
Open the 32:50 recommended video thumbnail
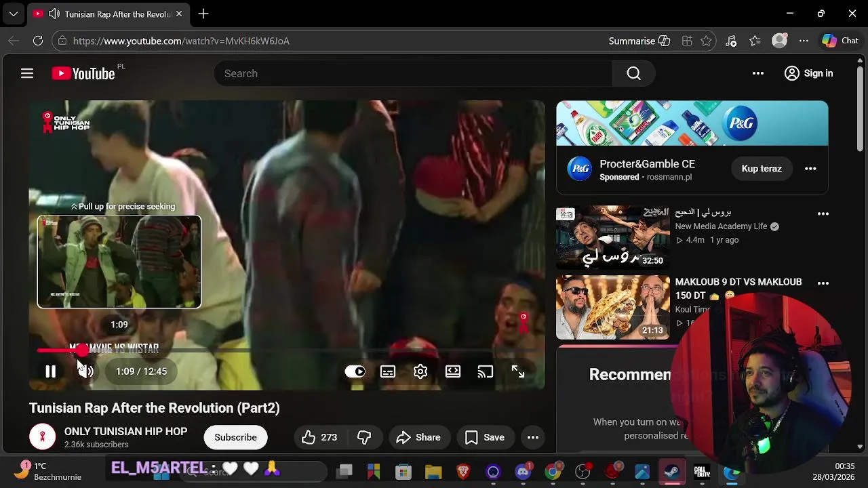612,238
